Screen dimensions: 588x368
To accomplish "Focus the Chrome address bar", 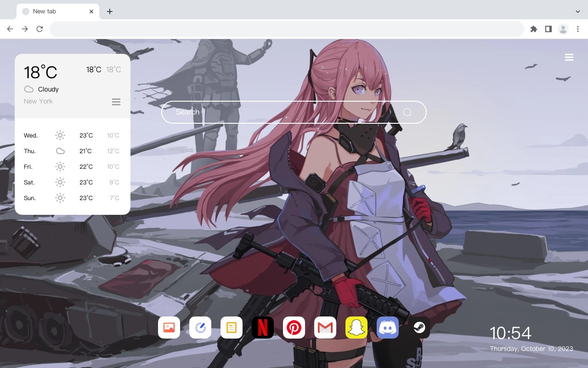I will coord(287,29).
